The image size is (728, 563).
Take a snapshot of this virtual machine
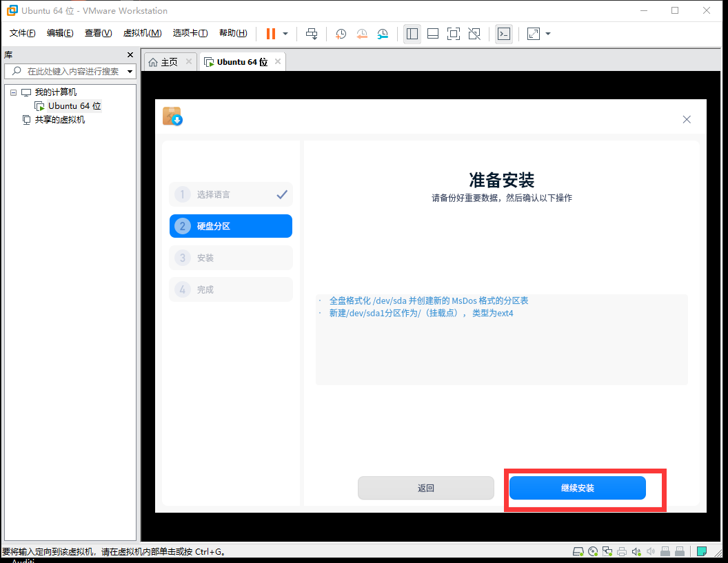[x=341, y=33]
